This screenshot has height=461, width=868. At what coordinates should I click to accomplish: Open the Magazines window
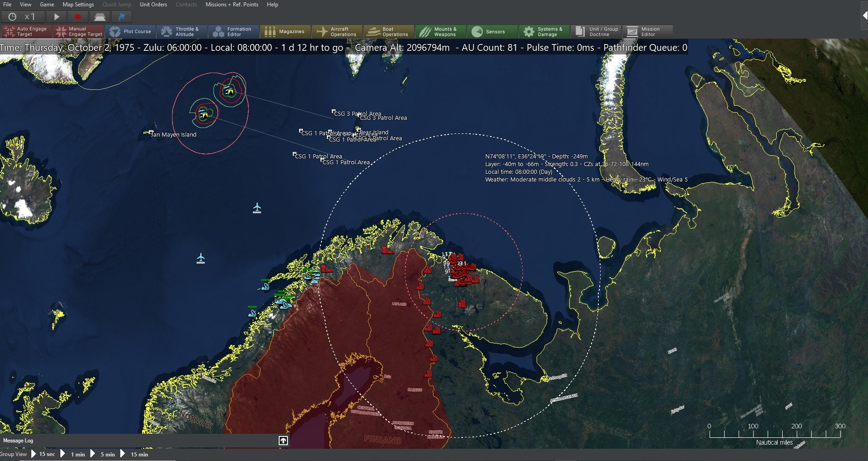pyautogui.click(x=285, y=32)
